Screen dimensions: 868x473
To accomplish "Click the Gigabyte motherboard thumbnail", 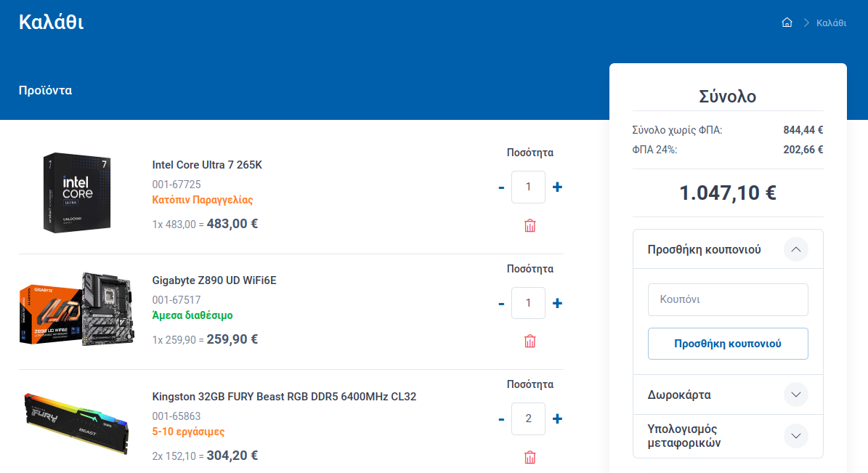I will click(77, 309).
